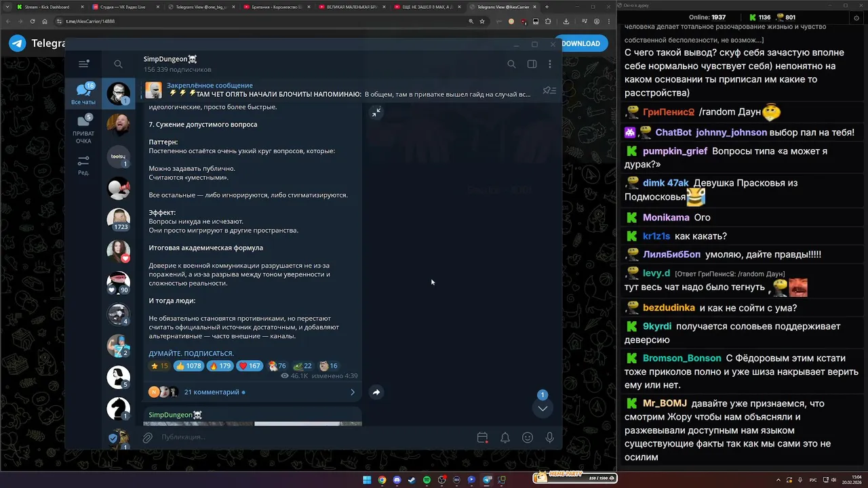The height and width of the screenshot is (488, 868).
Task: Show the list of pinned messages
Action: click(549, 90)
